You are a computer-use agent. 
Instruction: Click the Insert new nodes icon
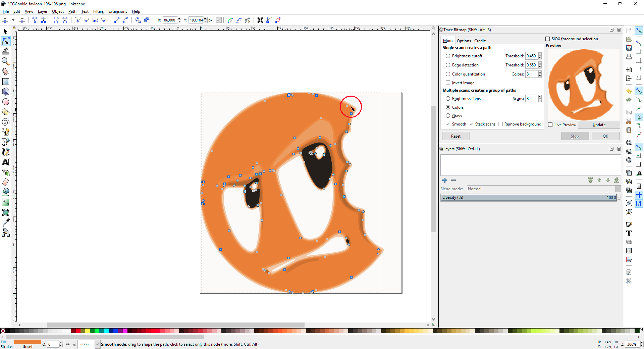[x=5, y=20]
